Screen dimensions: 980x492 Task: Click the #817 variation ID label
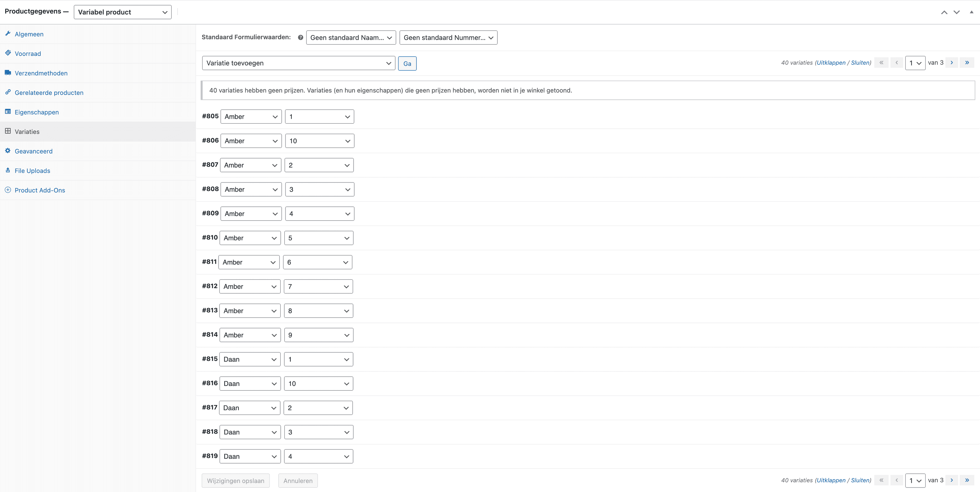(x=210, y=407)
